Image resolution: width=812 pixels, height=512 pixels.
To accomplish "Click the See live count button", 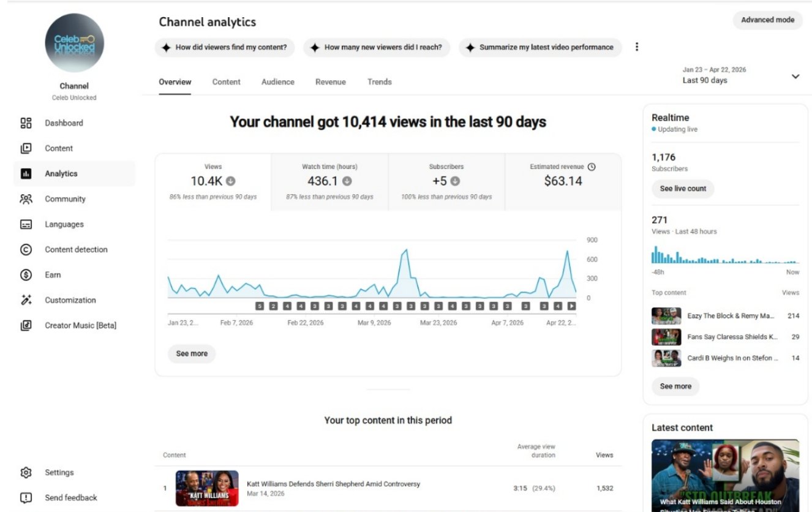I will click(x=683, y=189).
